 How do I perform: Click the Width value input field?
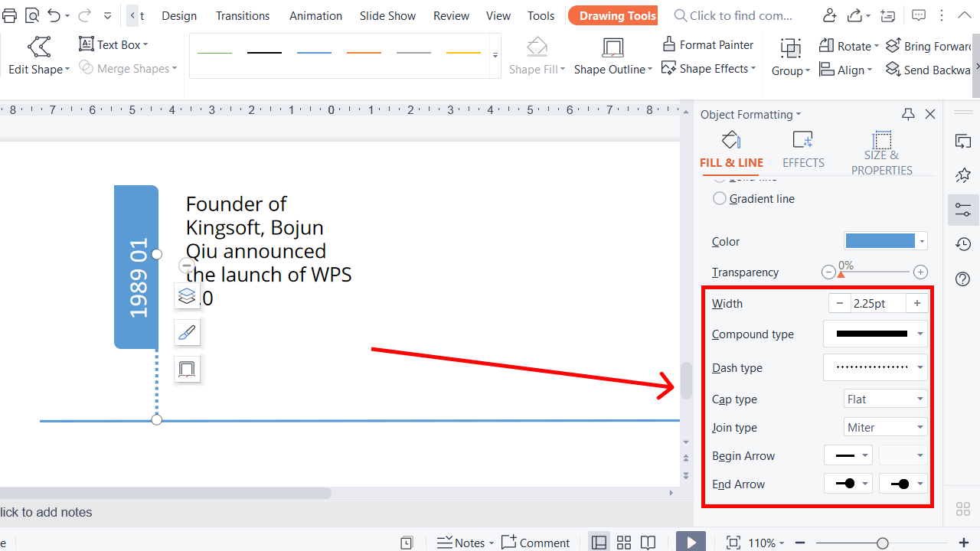(x=877, y=303)
